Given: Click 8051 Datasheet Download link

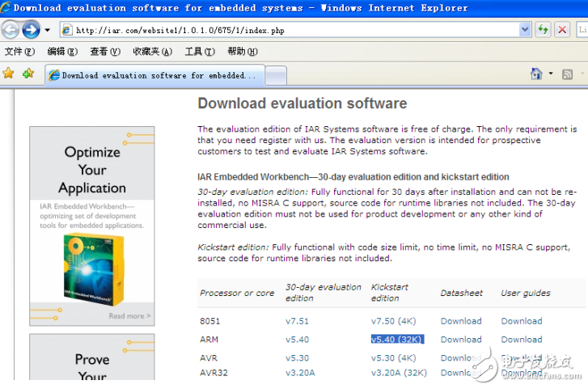Looking at the screenshot, I should coord(461,321).
